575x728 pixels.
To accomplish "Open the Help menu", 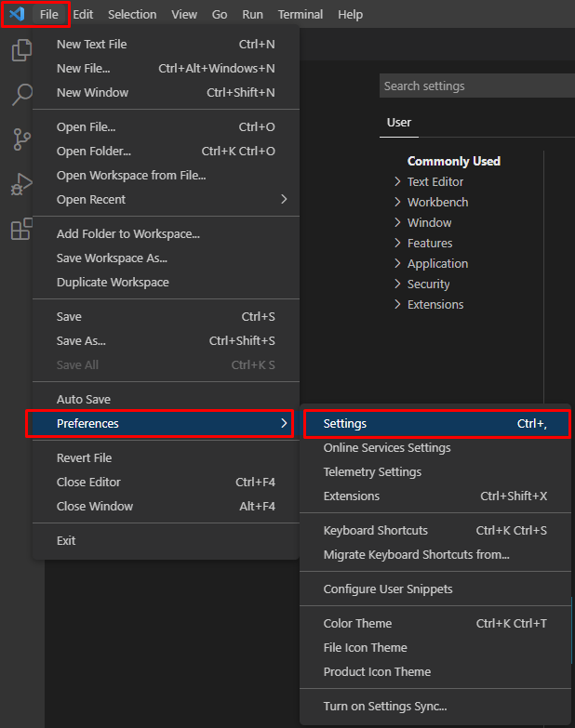I will [x=350, y=14].
